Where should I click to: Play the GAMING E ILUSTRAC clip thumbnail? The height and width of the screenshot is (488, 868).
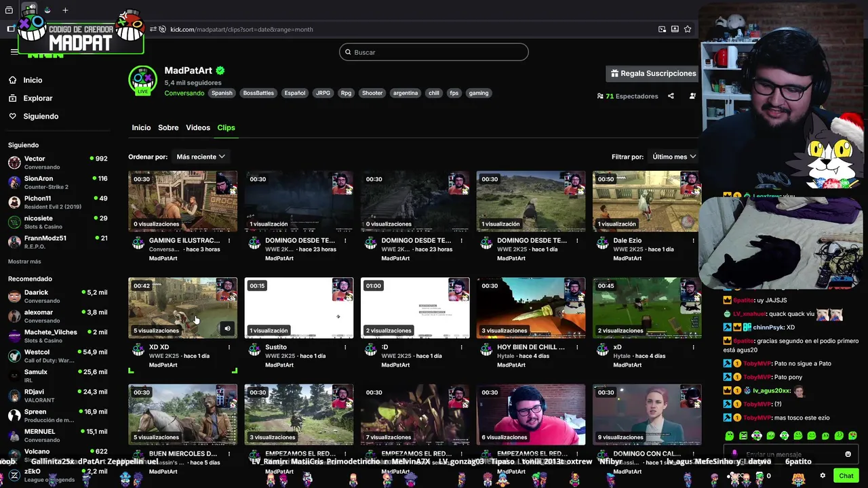click(182, 201)
